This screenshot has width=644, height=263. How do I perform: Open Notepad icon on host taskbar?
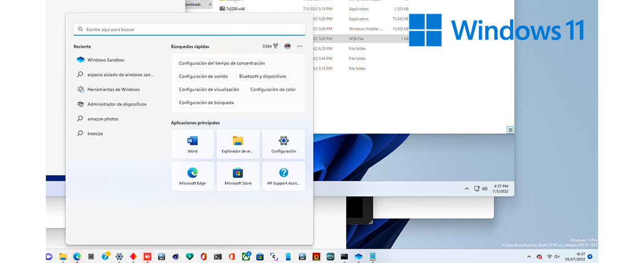pos(372,256)
